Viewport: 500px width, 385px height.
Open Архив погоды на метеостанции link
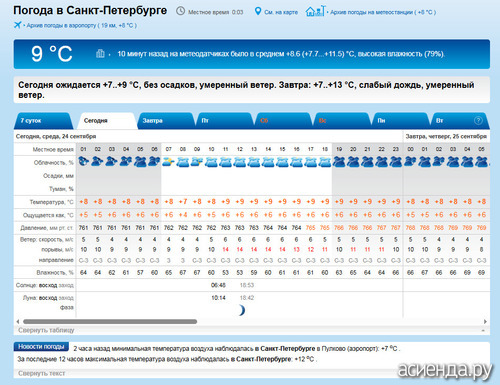(383, 12)
